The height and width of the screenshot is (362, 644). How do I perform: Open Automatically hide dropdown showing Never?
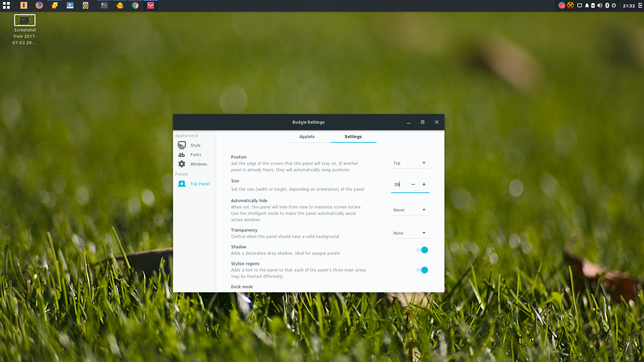pos(410,210)
